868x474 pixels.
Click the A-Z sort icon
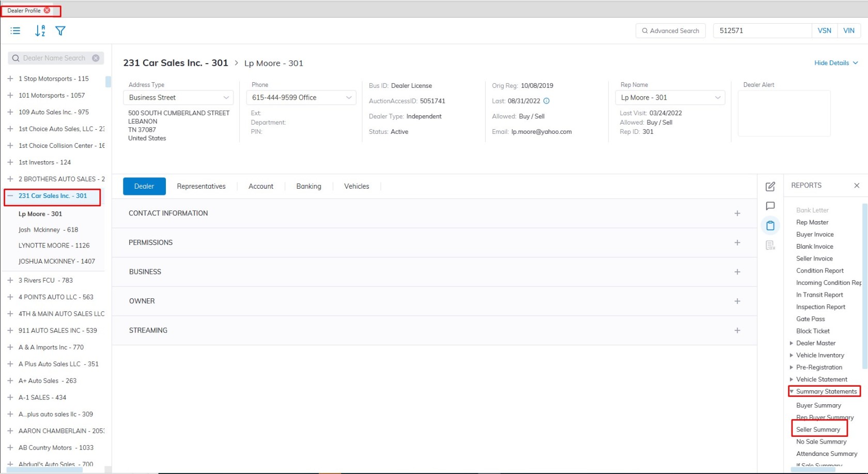pyautogui.click(x=40, y=31)
